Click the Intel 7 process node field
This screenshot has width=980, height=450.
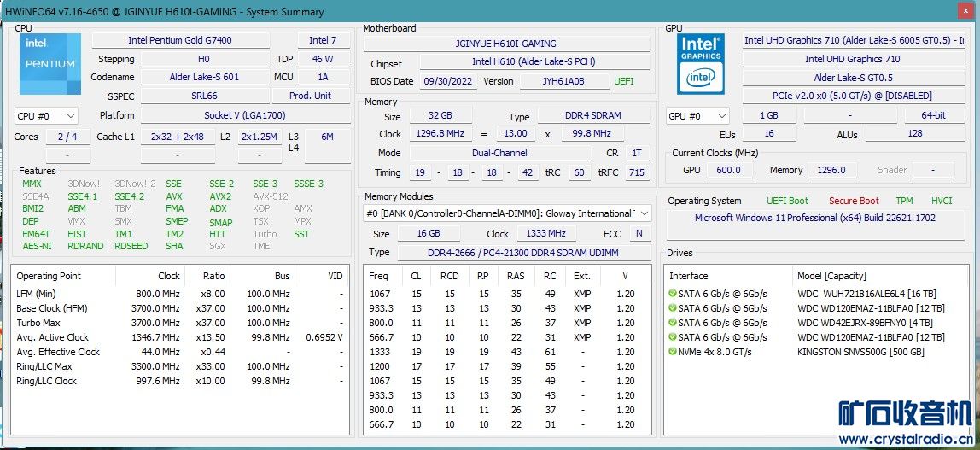pyautogui.click(x=323, y=40)
